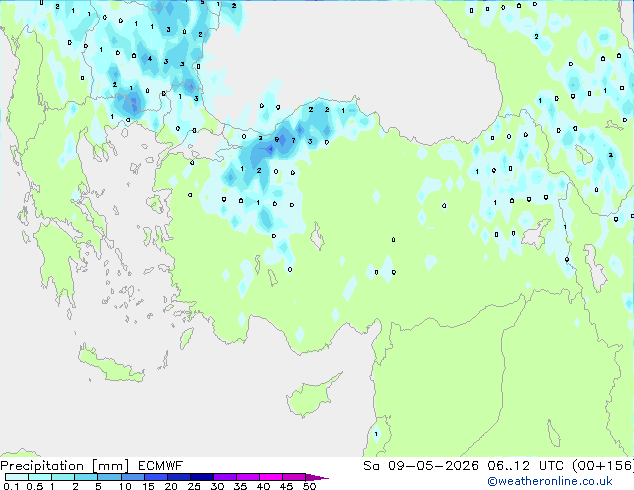Click the legend scale label '45'

pyautogui.click(x=286, y=486)
